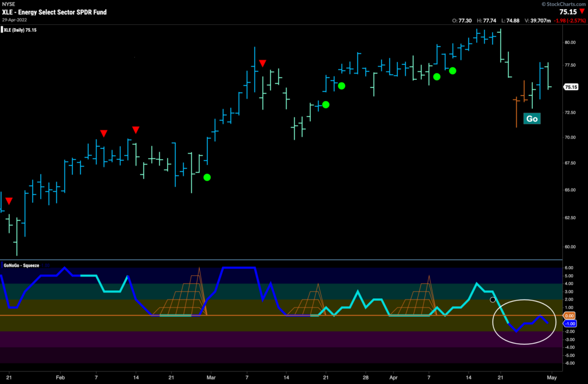Click the red down arrow beside 75.15 header price
Image resolution: width=588 pixels, height=384 pixels.
click(x=582, y=11)
